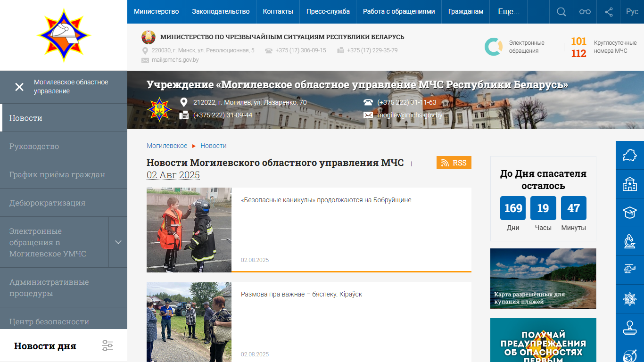Open the search magnifier icon
The height and width of the screenshot is (362, 644).
tap(561, 12)
